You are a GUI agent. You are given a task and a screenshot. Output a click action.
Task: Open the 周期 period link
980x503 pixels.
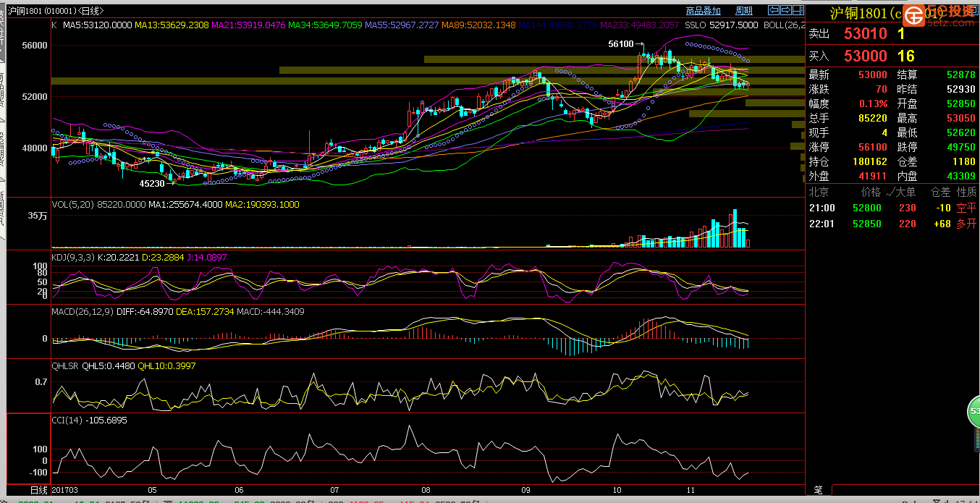(744, 11)
